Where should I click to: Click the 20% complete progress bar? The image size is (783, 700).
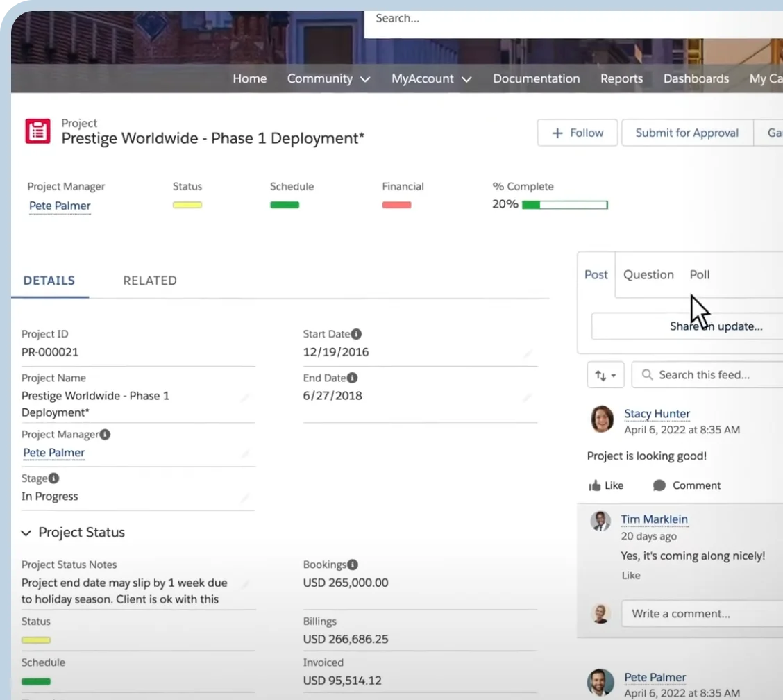tap(564, 205)
